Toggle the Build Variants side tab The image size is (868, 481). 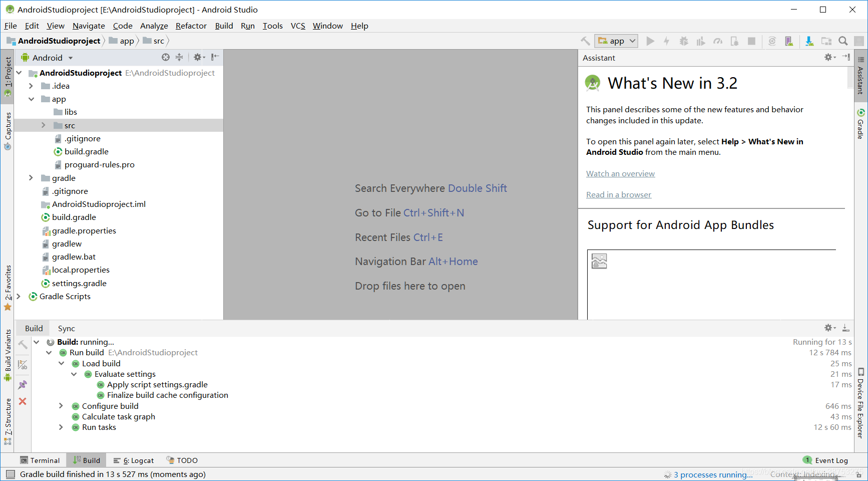pyautogui.click(x=8, y=355)
